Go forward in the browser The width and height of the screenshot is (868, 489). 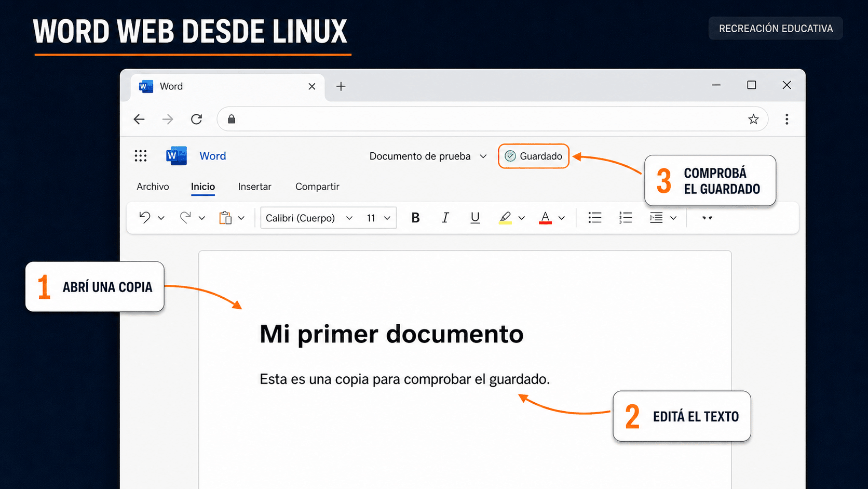point(167,120)
